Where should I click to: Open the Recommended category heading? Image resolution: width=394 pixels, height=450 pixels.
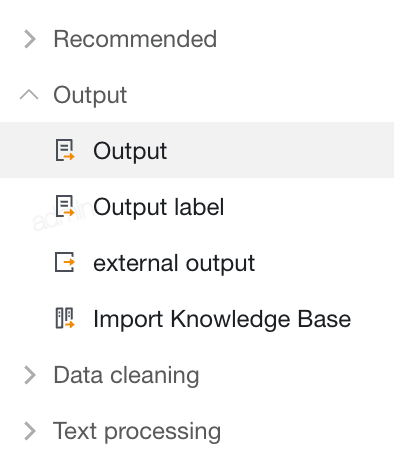pyautogui.click(x=135, y=39)
